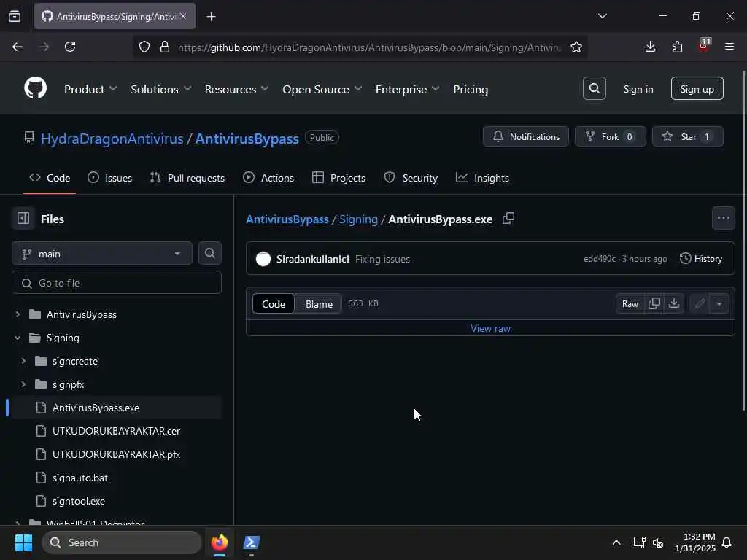
Task: Click the Notifications button
Action: click(525, 136)
